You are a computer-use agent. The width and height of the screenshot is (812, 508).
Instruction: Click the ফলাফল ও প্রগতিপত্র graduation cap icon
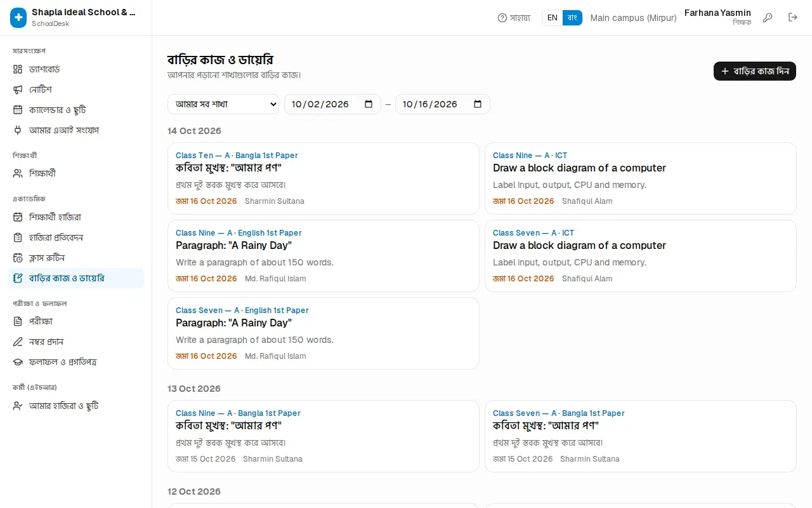18,362
